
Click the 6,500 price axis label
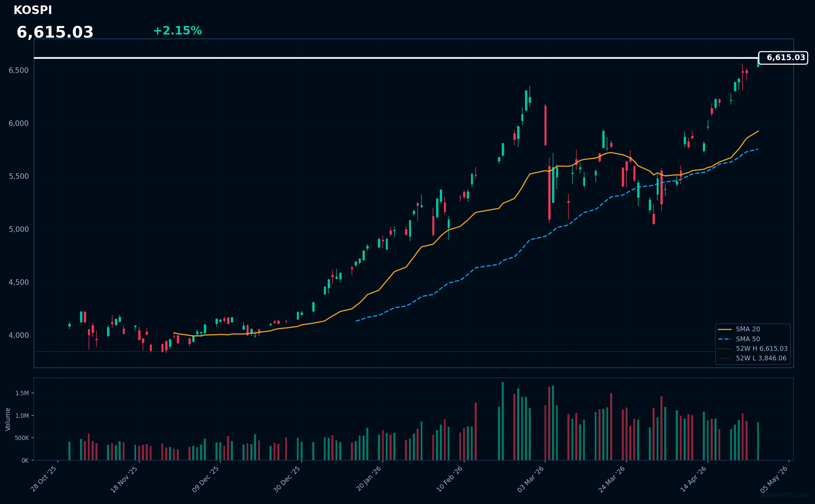(18, 70)
